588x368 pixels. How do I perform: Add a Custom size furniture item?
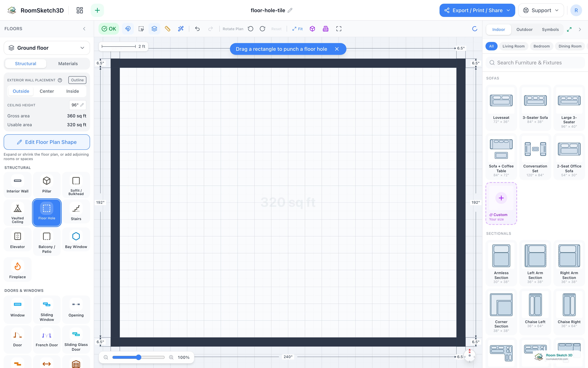coord(501,204)
